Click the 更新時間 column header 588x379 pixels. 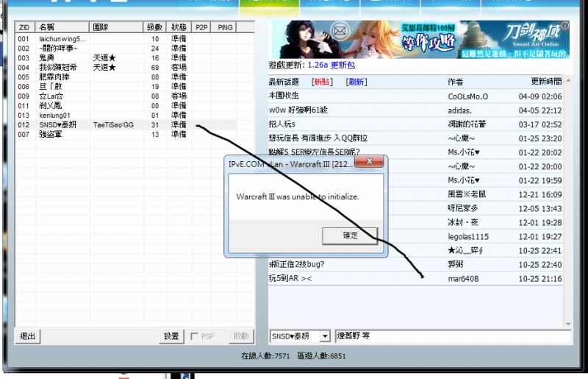click(546, 82)
